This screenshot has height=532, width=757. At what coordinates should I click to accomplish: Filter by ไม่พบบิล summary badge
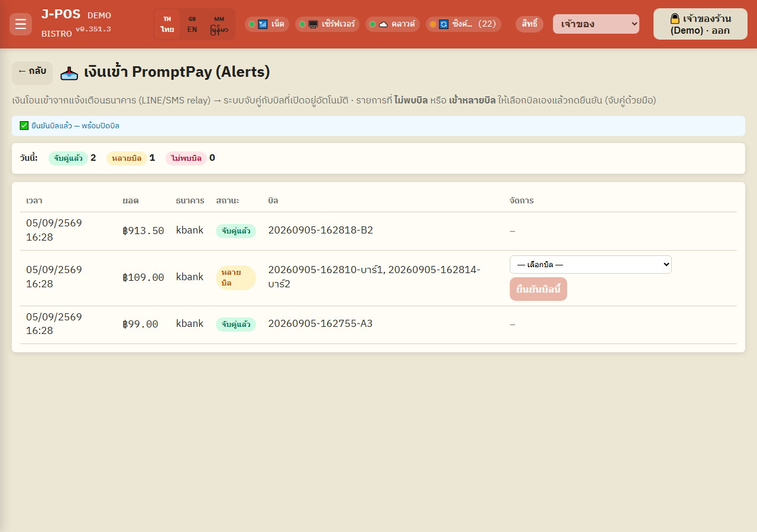[186, 158]
